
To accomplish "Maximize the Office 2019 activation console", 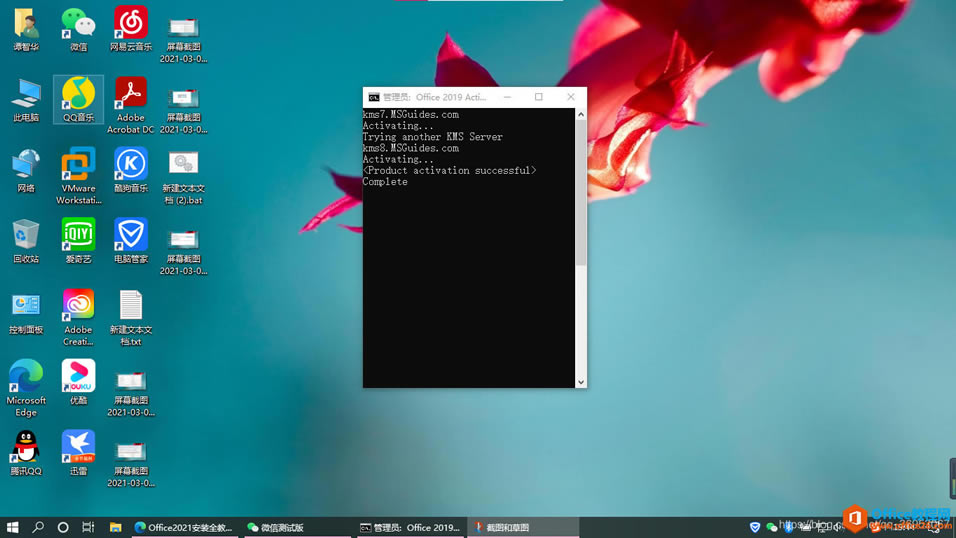I will 539,97.
